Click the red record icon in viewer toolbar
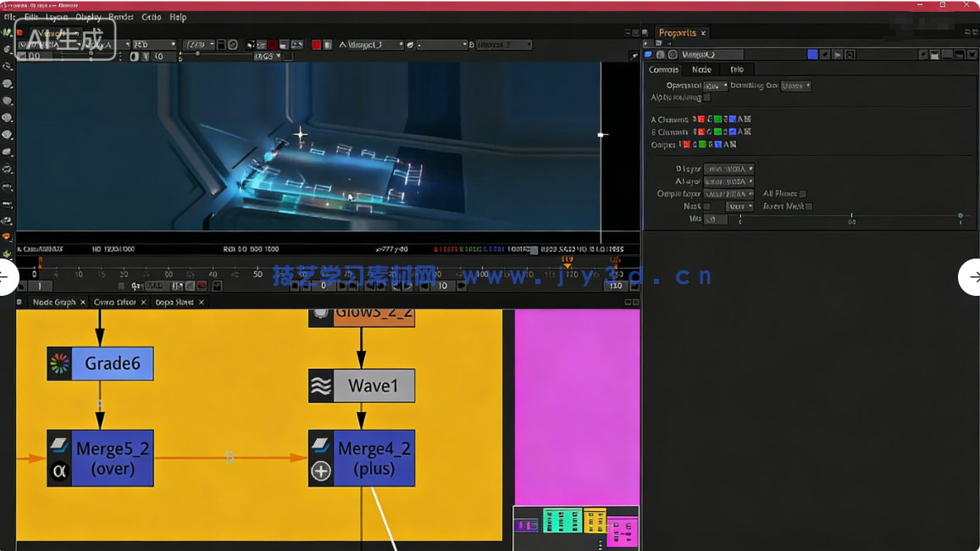The image size is (980, 551). [316, 45]
